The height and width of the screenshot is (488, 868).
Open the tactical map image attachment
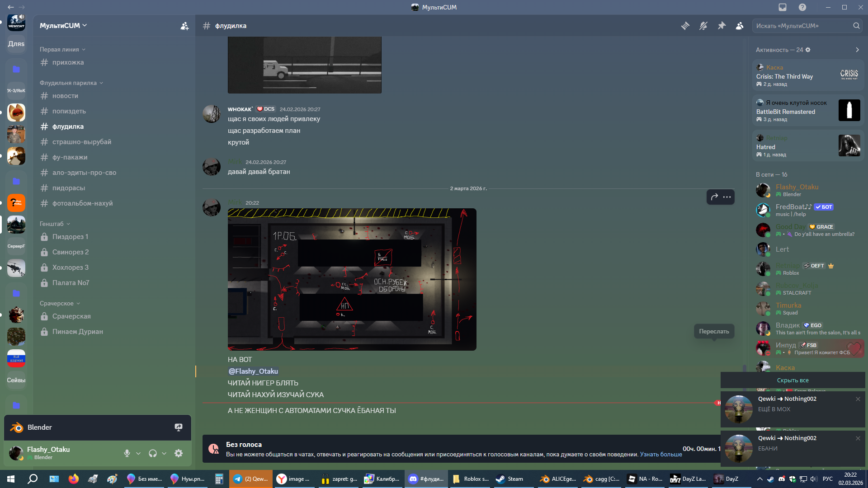point(352,279)
